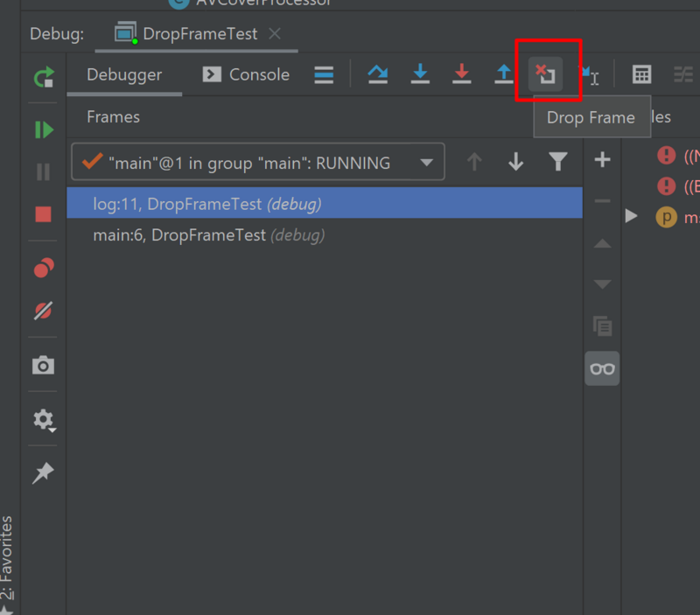Toggle Mute Breakpoints icon
Image resolution: width=700 pixels, height=615 pixels.
(43, 311)
